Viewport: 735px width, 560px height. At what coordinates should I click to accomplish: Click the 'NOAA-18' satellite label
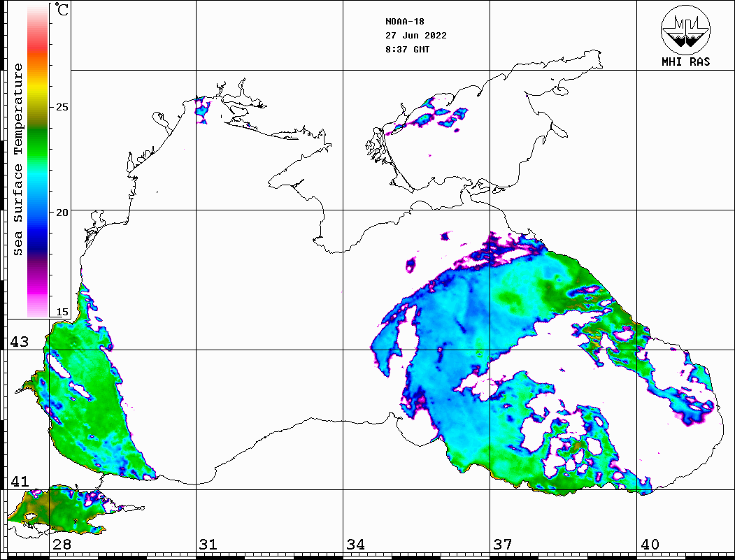404,21
